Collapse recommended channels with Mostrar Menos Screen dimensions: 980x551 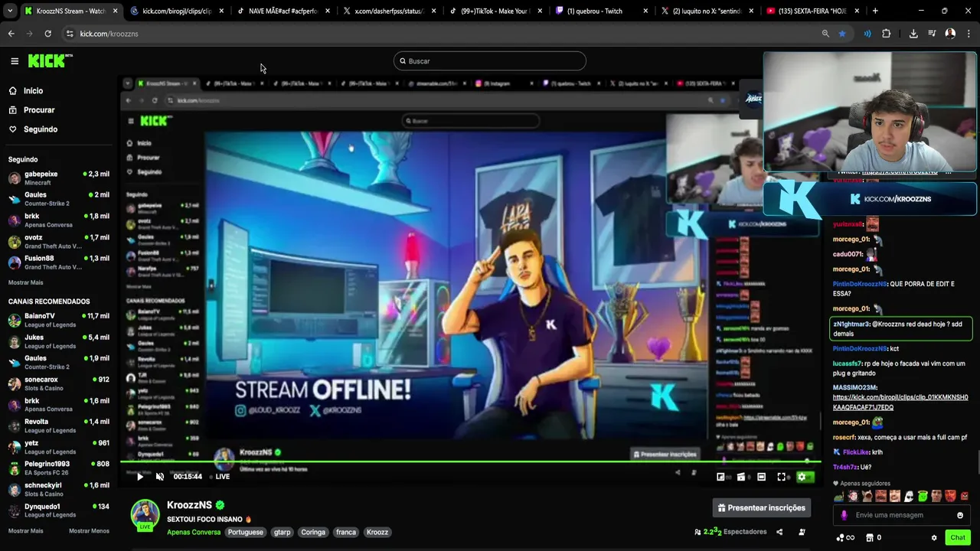point(89,531)
